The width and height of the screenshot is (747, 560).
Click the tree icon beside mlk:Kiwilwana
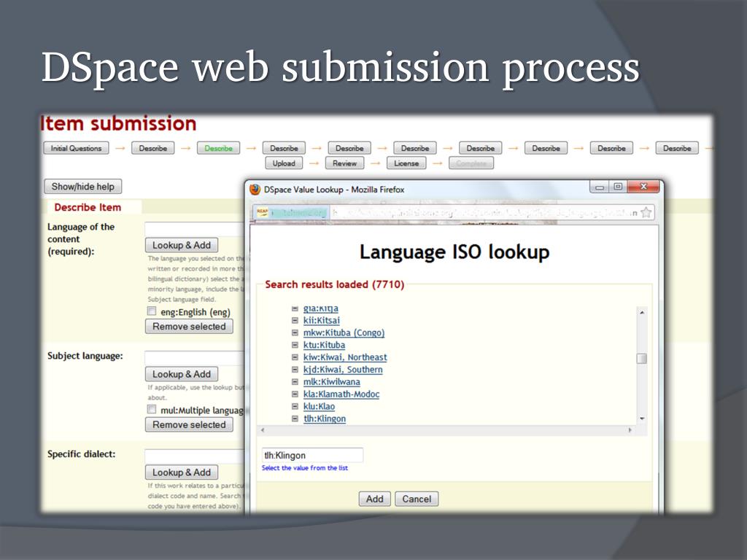click(295, 382)
